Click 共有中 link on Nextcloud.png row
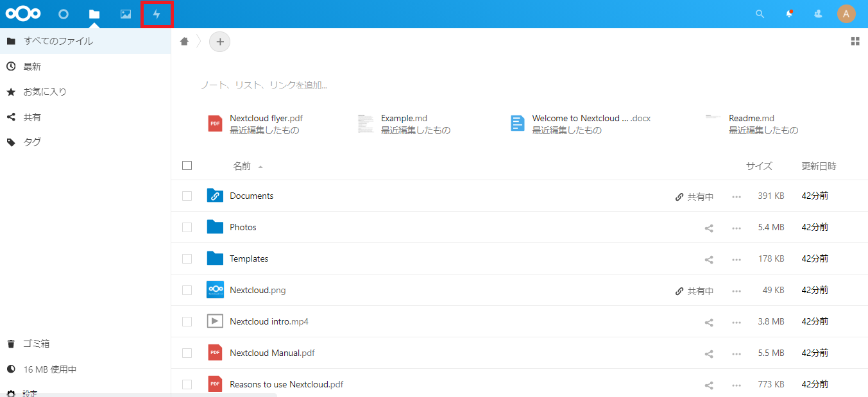The image size is (868, 397). pyautogui.click(x=694, y=291)
